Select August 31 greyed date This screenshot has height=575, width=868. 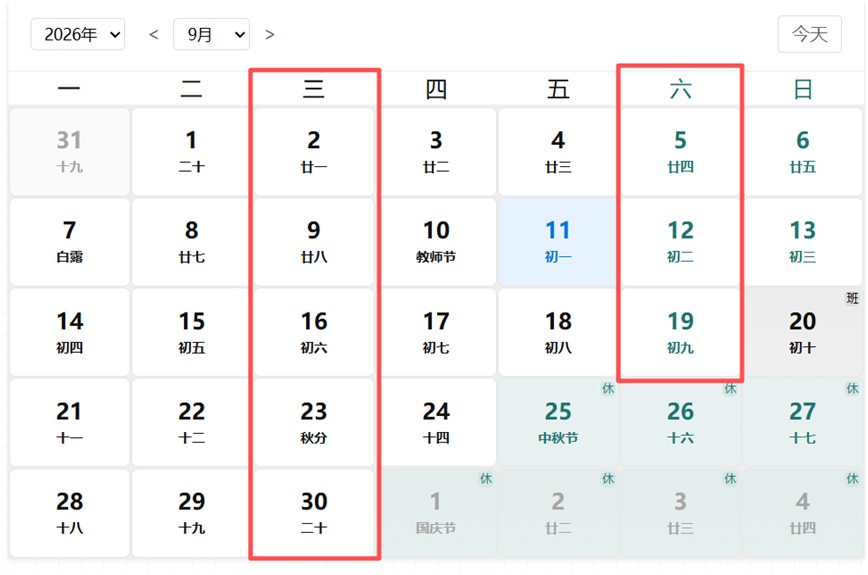click(70, 152)
